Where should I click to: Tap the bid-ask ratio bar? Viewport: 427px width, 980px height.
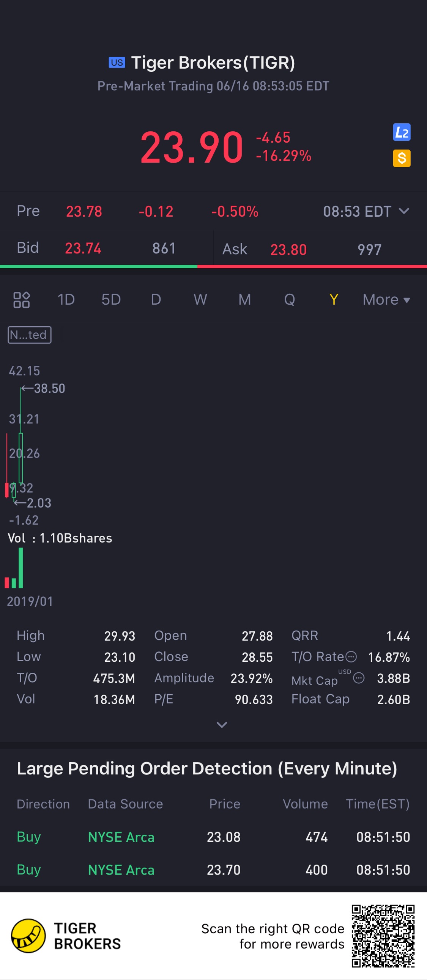213,267
